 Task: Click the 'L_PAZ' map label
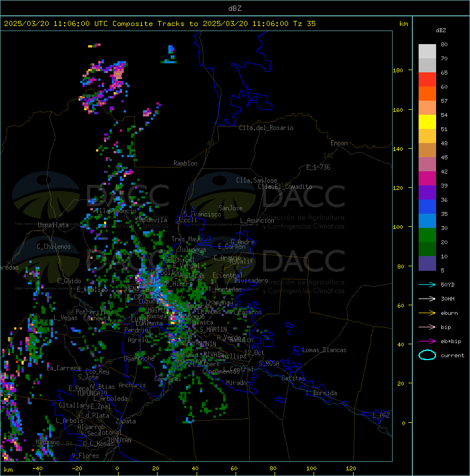381,416
